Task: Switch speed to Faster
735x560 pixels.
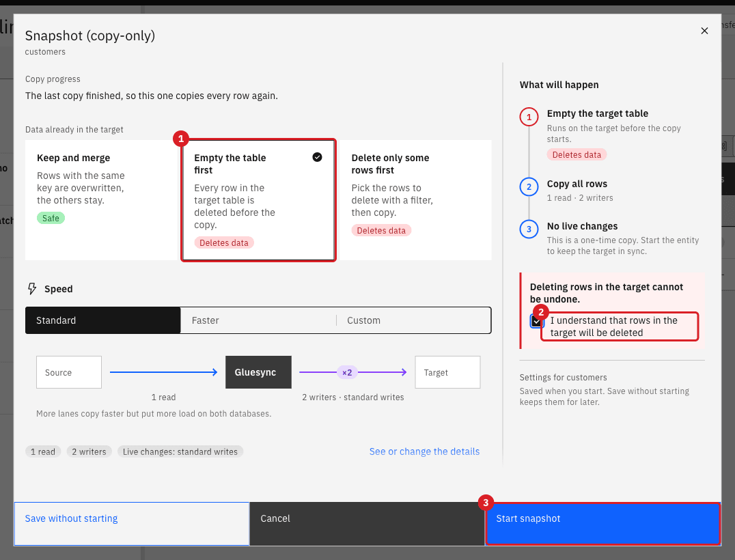Action: (258, 320)
